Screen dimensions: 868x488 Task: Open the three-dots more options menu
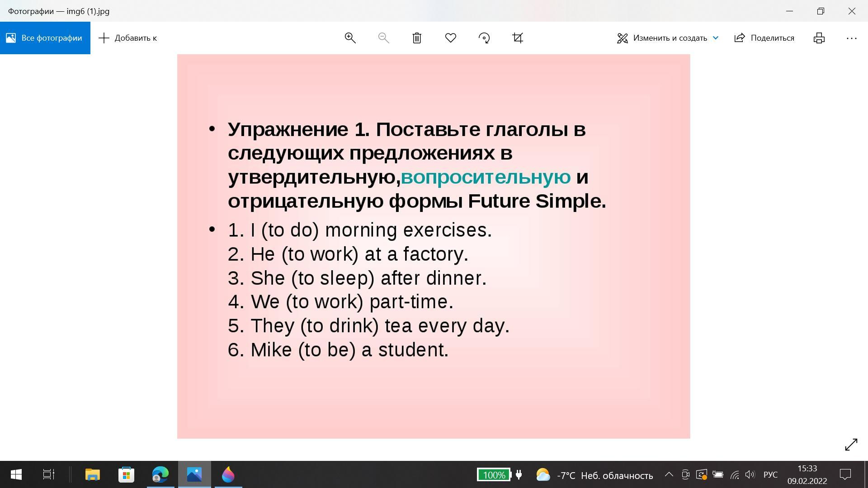(x=851, y=38)
